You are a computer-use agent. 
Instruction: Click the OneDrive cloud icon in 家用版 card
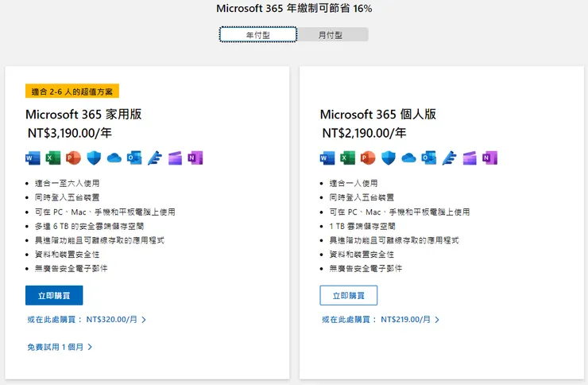(114, 158)
